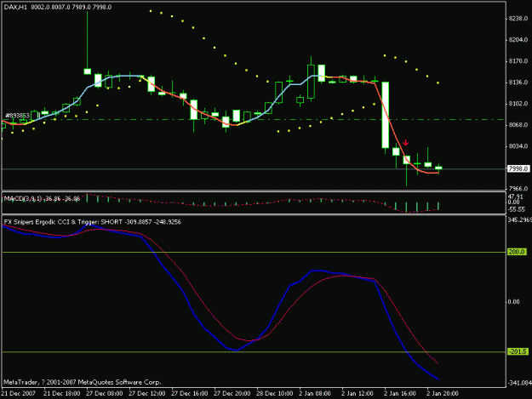Click the 2 Jan 16:00 time label
The width and height of the screenshot is (532, 399).
[400, 394]
